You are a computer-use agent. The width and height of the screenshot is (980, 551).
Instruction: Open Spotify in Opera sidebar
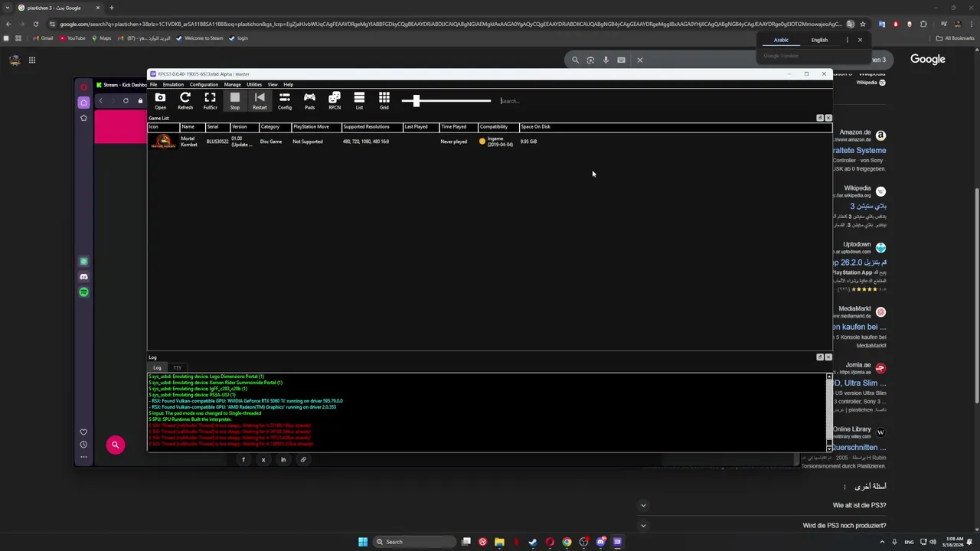coord(83,292)
